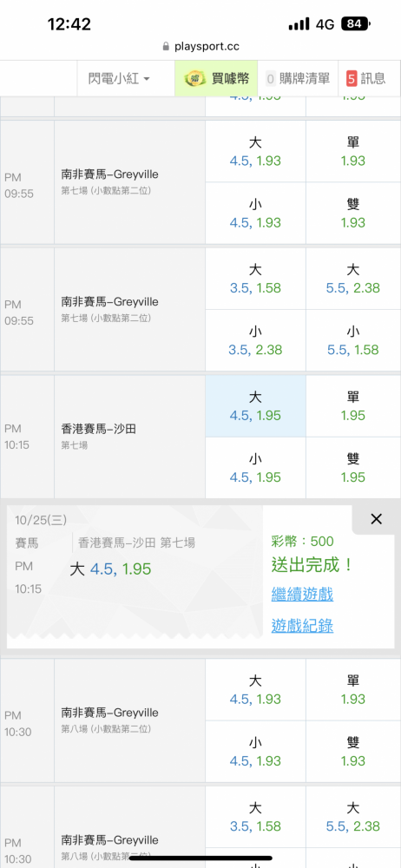
Task: Click the 買噱幣 button
Action: [217, 79]
